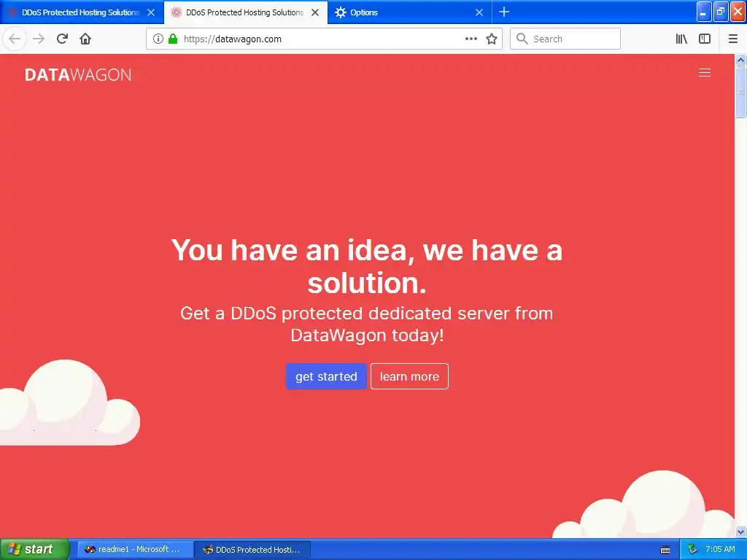The width and height of the screenshot is (747, 560).
Task: Show sidebars toolbar icon
Action: pyautogui.click(x=705, y=39)
